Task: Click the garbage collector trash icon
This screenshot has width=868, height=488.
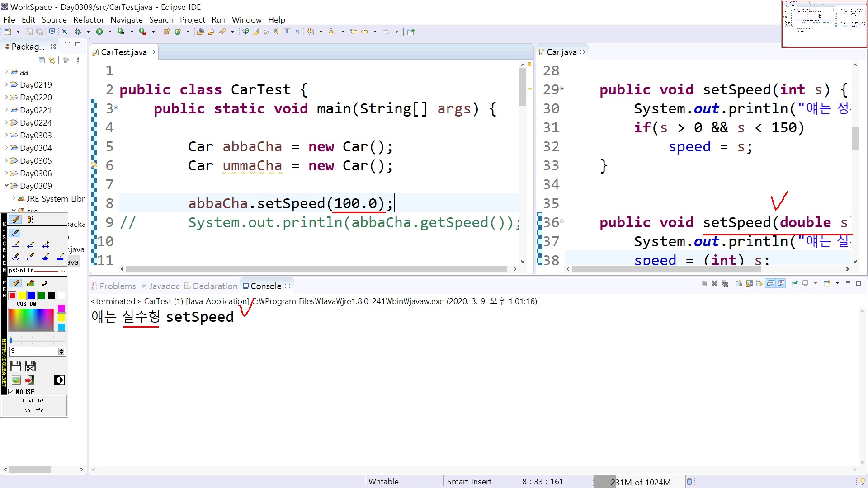Action: click(x=689, y=482)
